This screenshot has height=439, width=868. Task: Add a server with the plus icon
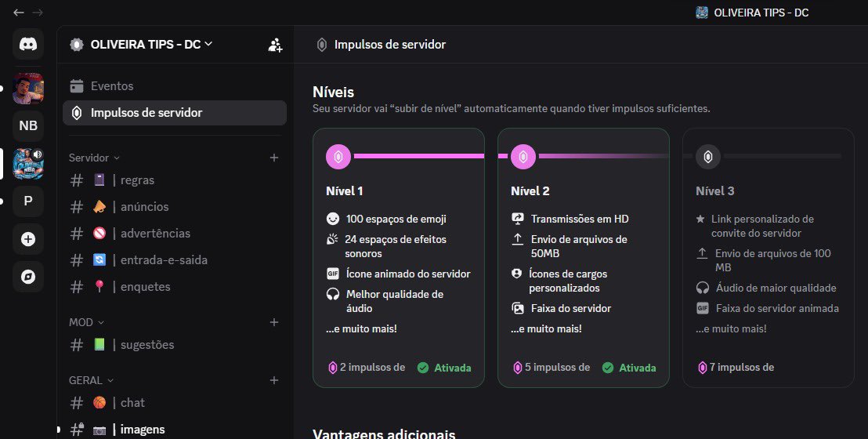click(x=28, y=239)
